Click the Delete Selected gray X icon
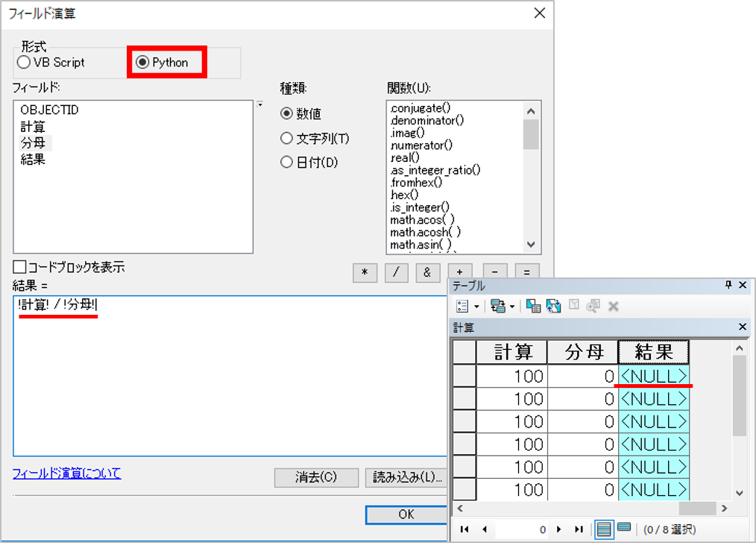 pyautogui.click(x=614, y=307)
